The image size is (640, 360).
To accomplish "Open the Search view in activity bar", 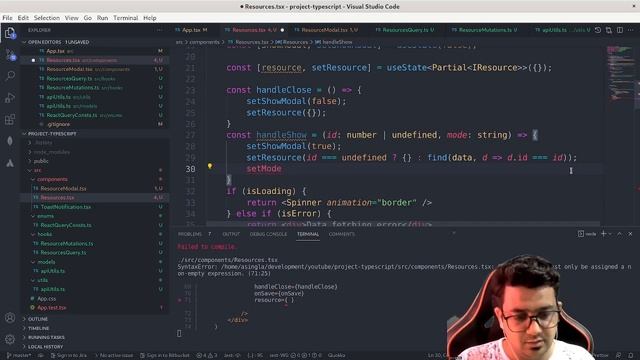I will (x=10, y=76).
